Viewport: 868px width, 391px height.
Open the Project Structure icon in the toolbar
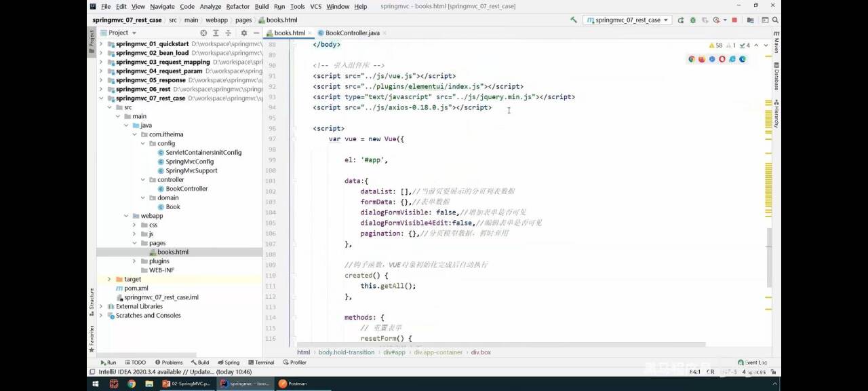point(750,20)
